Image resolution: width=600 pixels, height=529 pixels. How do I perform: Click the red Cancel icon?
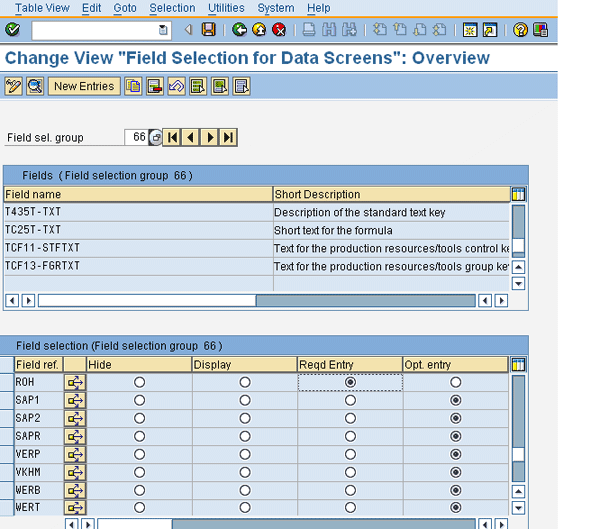point(279,30)
